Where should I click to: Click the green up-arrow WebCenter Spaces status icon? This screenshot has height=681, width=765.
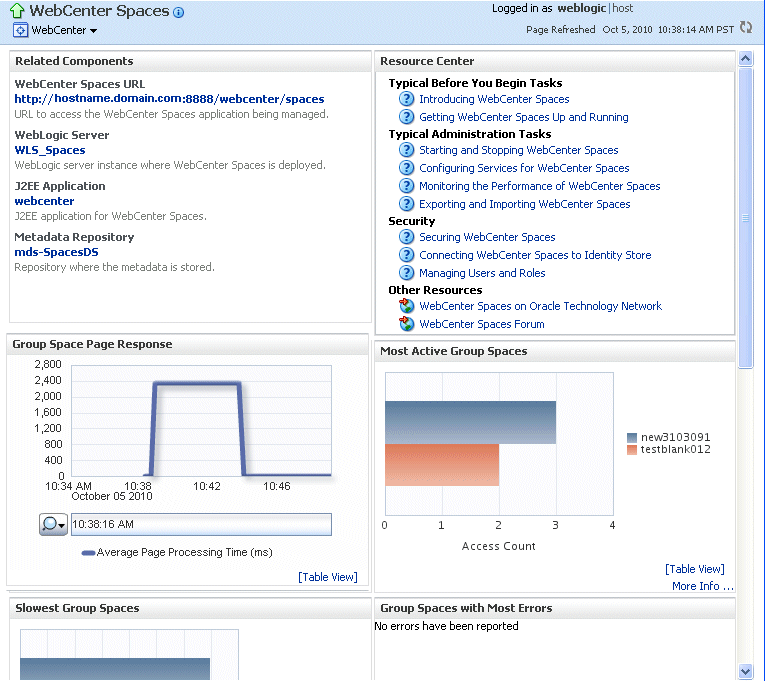17,10
